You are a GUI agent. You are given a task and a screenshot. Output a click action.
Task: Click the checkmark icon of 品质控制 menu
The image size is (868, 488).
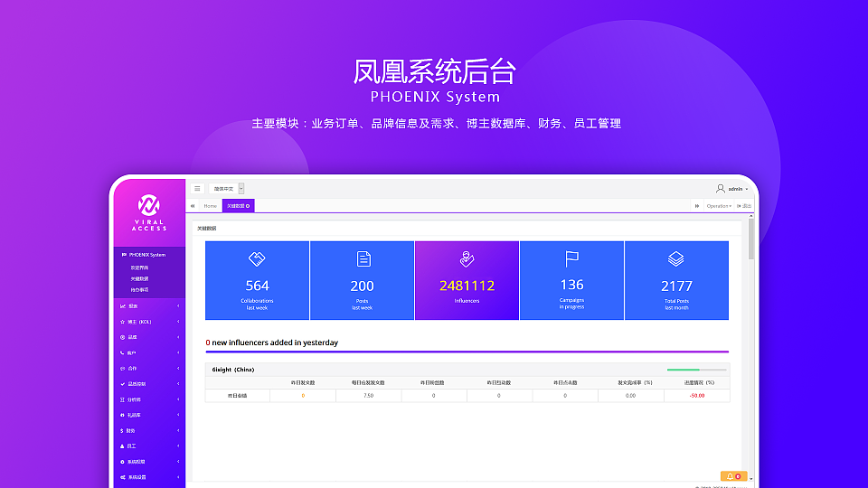(122, 383)
